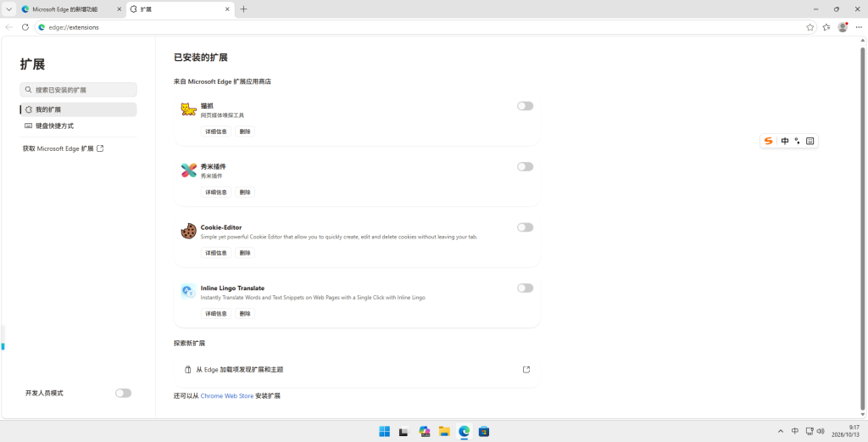The image size is (868, 442).
Task: Click the 秀米插件 colorful X icon
Action: coord(189,171)
